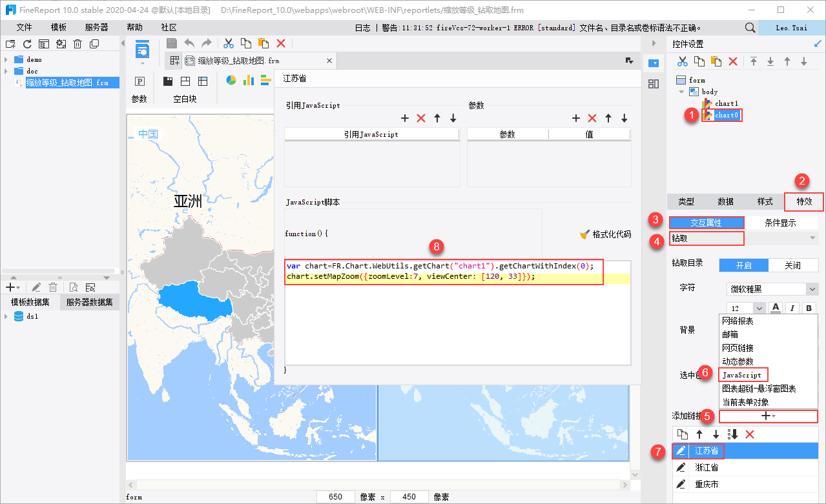
Task: Insert a column chart widget
Action: click(248, 80)
